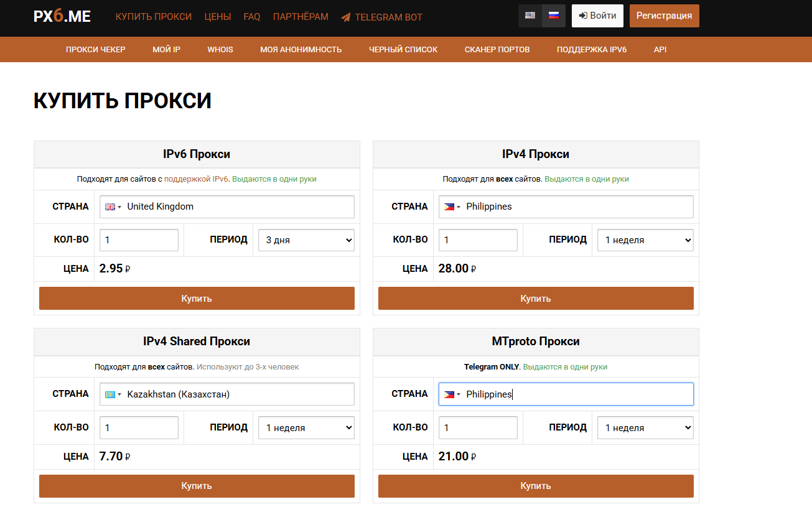The image size is (812, 507).
Task: Open IPv4 Прокси период dropdown '1 неделя'
Action: pos(645,240)
